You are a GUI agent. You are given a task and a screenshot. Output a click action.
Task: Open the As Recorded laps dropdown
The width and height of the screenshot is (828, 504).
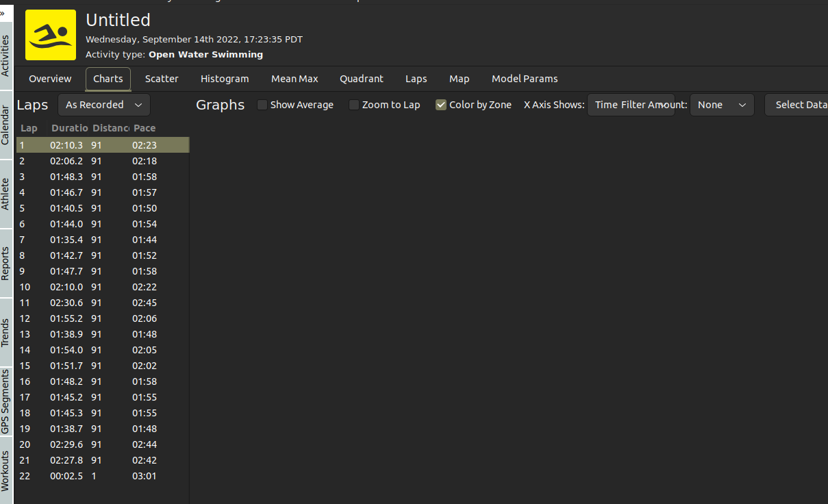point(103,105)
